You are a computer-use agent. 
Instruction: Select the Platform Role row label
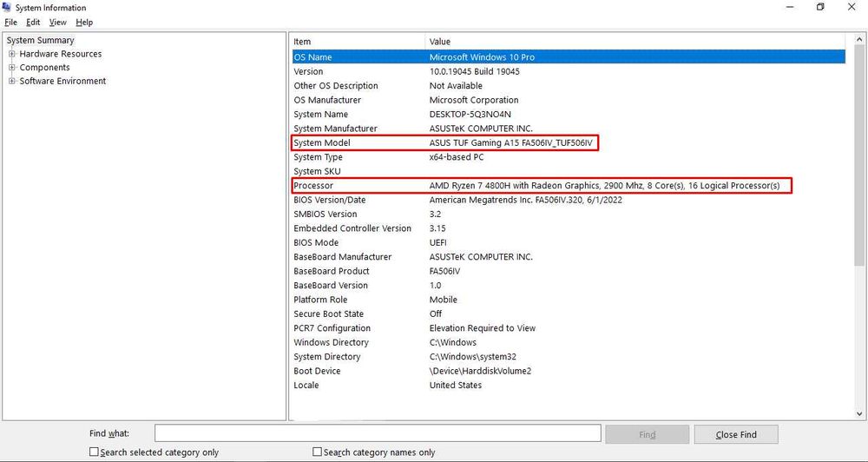click(x=320, y=300)
